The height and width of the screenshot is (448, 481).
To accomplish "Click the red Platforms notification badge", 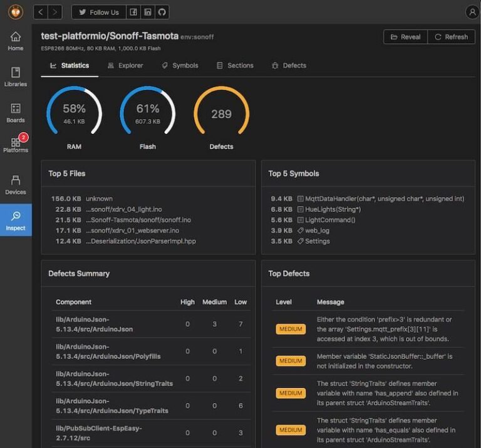I will [23, 137].
